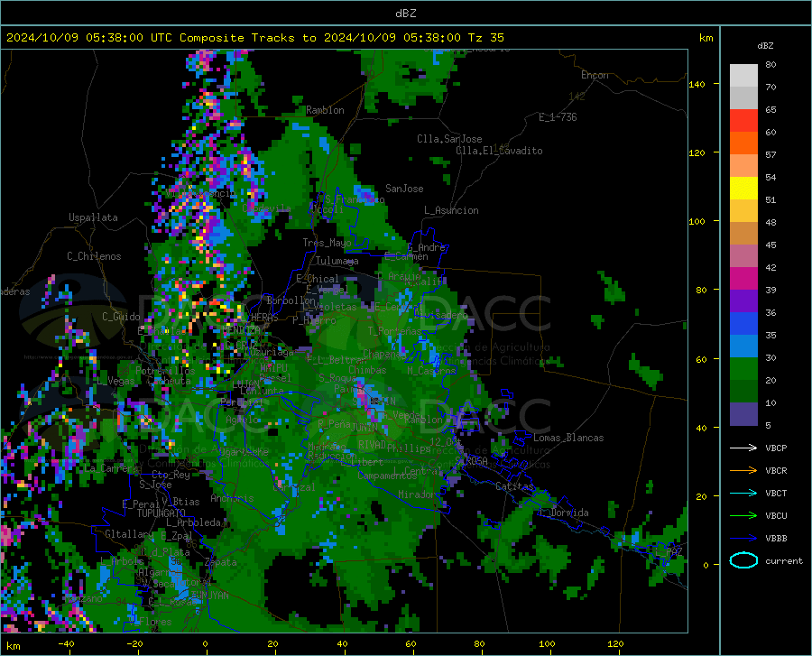The height and width of the screenshot is (656, 812).
Task: Click the Cto_Rey place label
Action: (x=171, y=475)
